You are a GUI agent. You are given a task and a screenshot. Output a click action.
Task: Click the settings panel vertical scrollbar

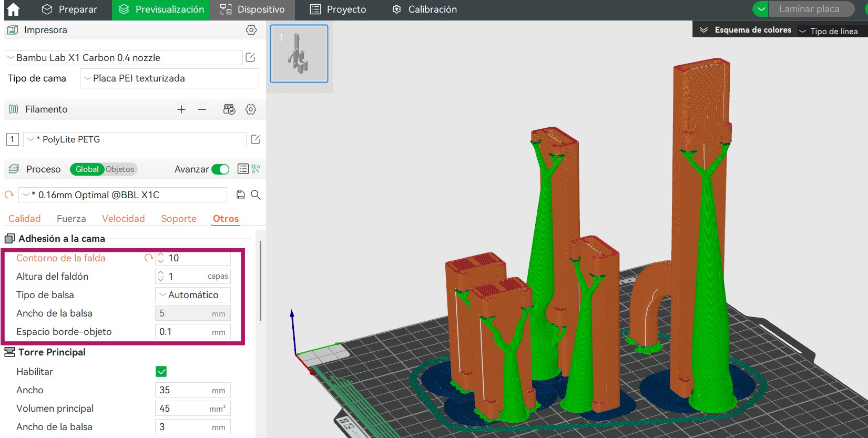[261, 281]
